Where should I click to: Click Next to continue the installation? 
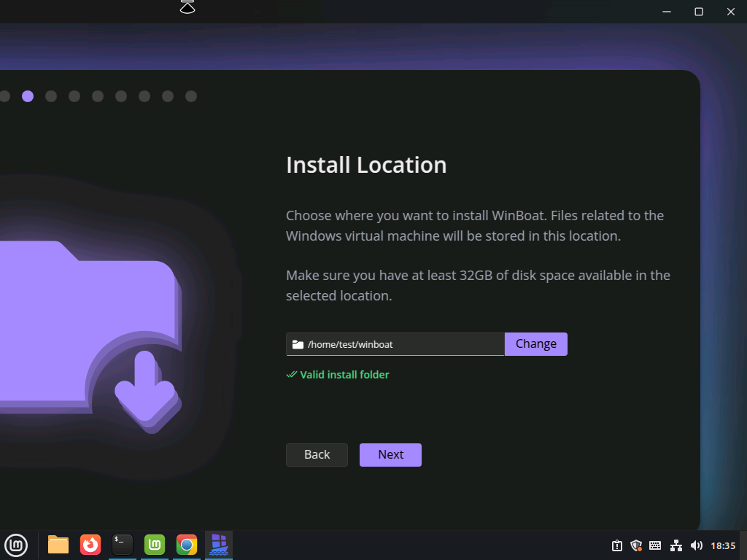click(390, 455)
